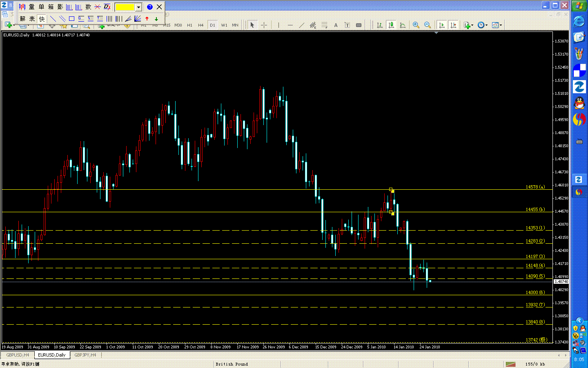Switch to the GBPUSD,H4 chart tab
The image size is (588, 368).
[x=18, y=355]
